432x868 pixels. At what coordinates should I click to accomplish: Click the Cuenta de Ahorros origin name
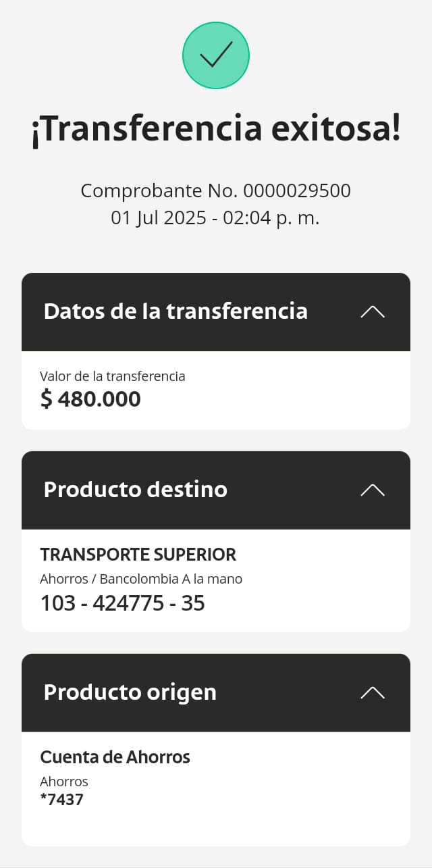115,757
